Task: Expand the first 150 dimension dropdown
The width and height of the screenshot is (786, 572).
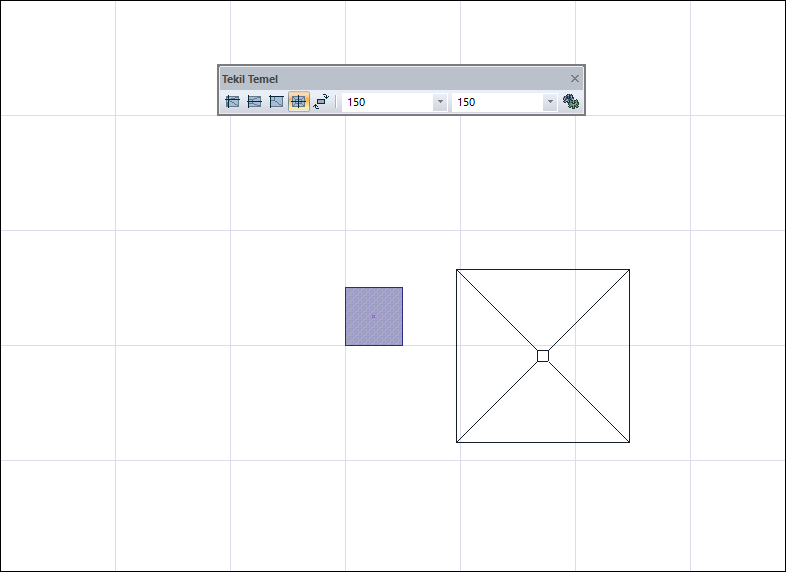Action: pyautogui.click(x=440, y=102)
